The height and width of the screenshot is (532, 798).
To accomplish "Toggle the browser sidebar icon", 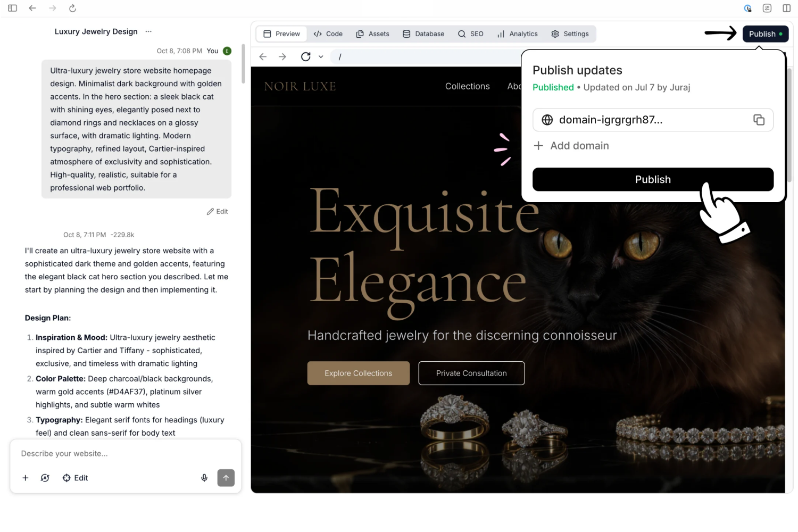I will coord(12,8).
